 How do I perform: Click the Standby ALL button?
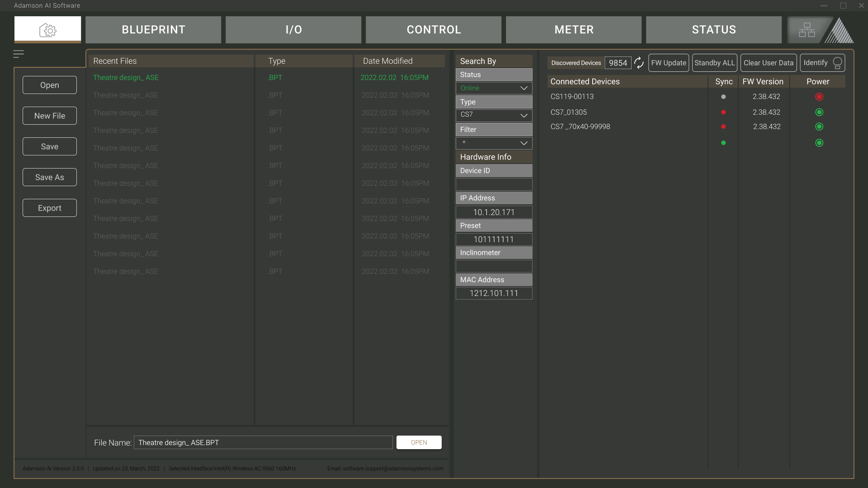[x=714, y=63]
